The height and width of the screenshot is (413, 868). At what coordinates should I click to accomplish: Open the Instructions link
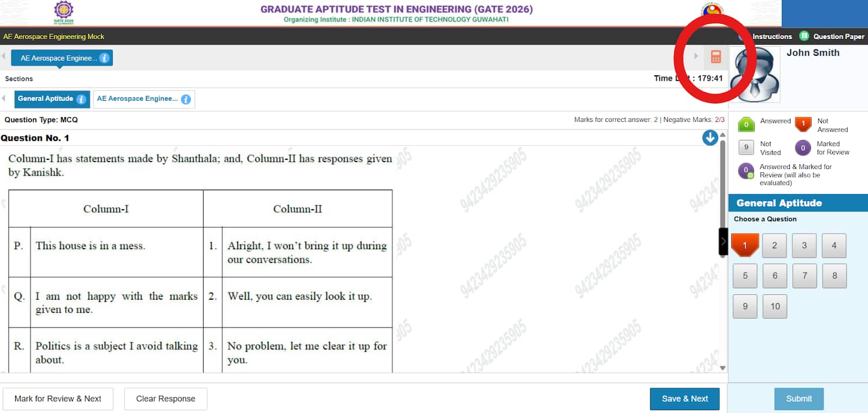click(x=772, y=36)
